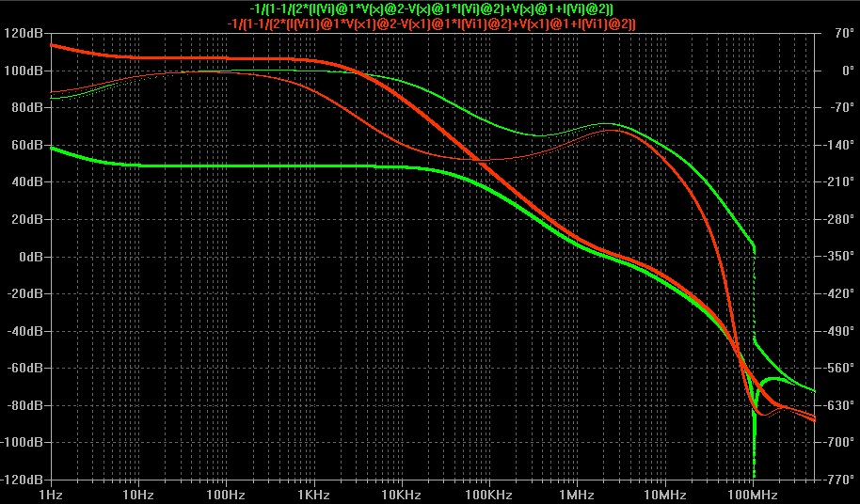Select the 1MHz tick on frequency axis
The width and height of the screenshot is (860, 504).
click(573, 494)
